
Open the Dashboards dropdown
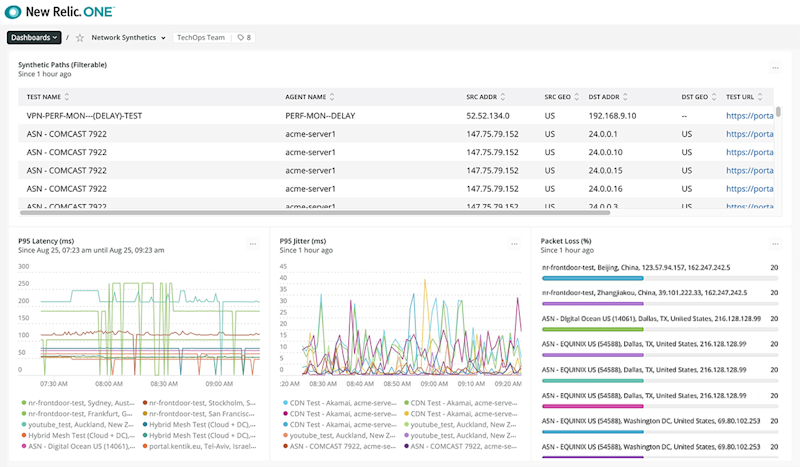(34, 38)
